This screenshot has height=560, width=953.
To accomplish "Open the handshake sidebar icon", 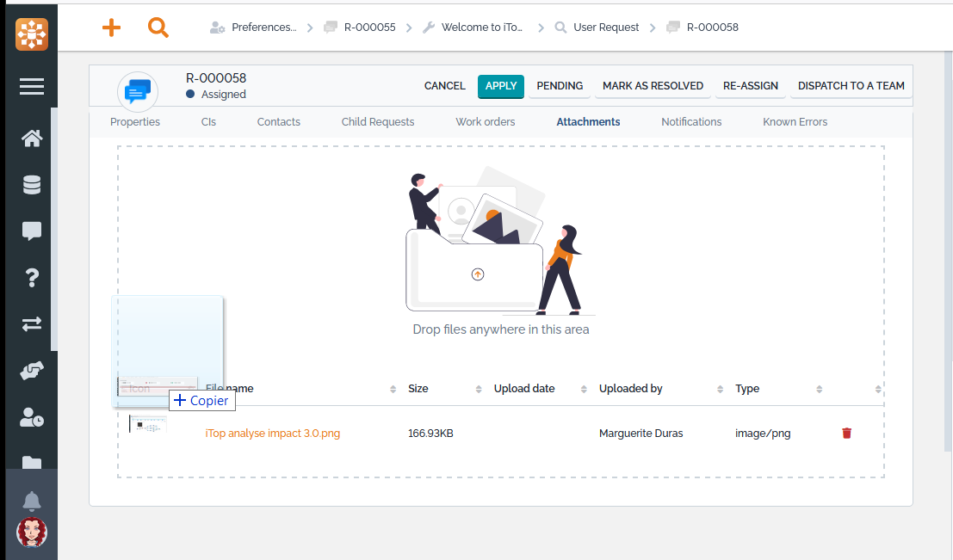I will coord(32,371).
